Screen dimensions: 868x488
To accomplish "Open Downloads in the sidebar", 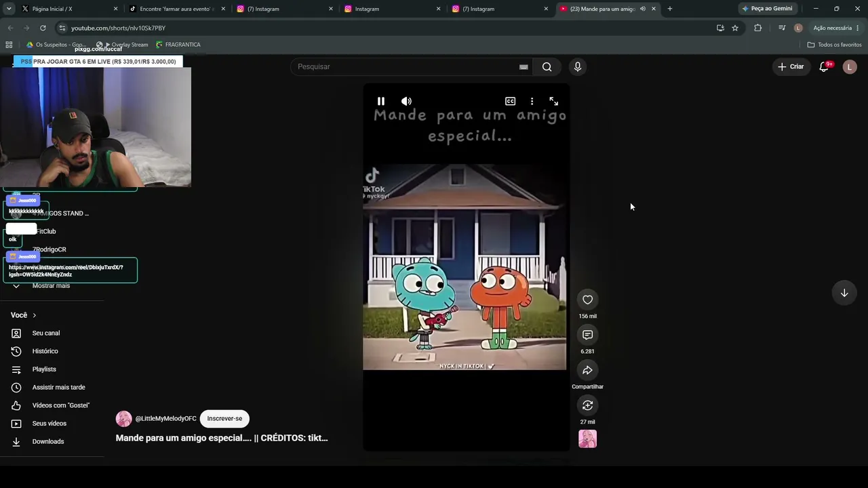I will [47, 441].
